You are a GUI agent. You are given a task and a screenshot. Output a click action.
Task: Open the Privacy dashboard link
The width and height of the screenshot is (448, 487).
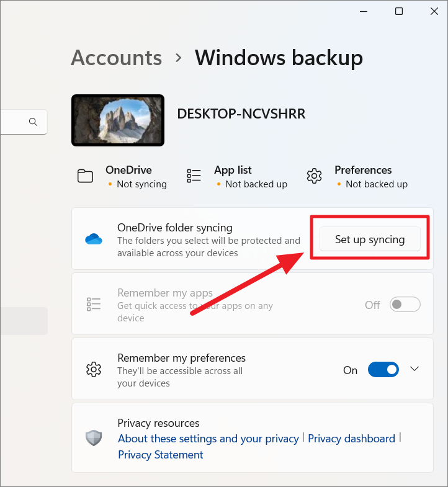[x=351, y=438]
